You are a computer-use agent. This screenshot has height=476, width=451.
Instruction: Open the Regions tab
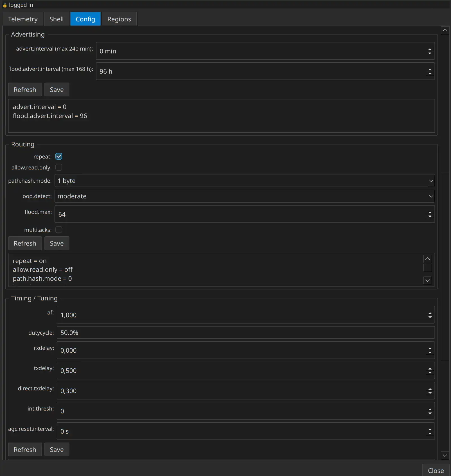[119, 19]
